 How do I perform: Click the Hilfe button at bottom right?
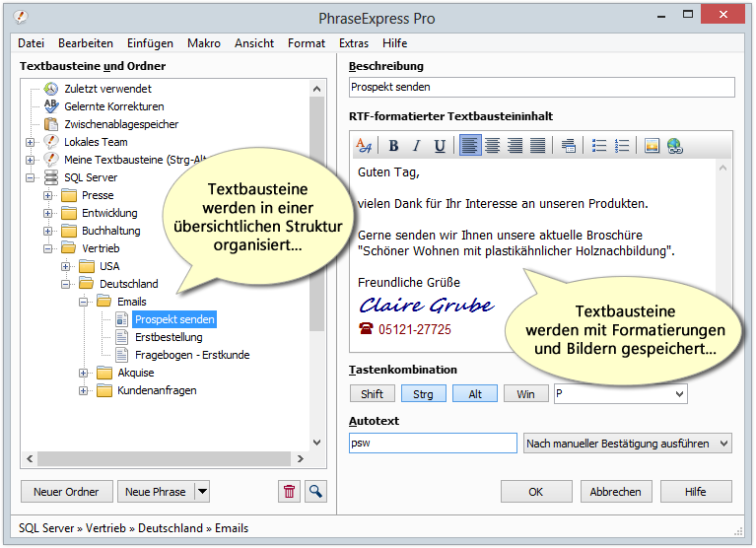click(x=696, y=492)
